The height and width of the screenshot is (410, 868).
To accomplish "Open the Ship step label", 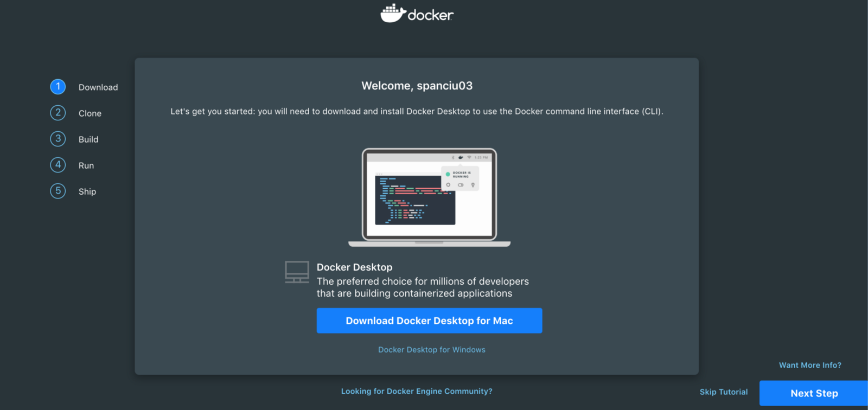I will [87, 191].
